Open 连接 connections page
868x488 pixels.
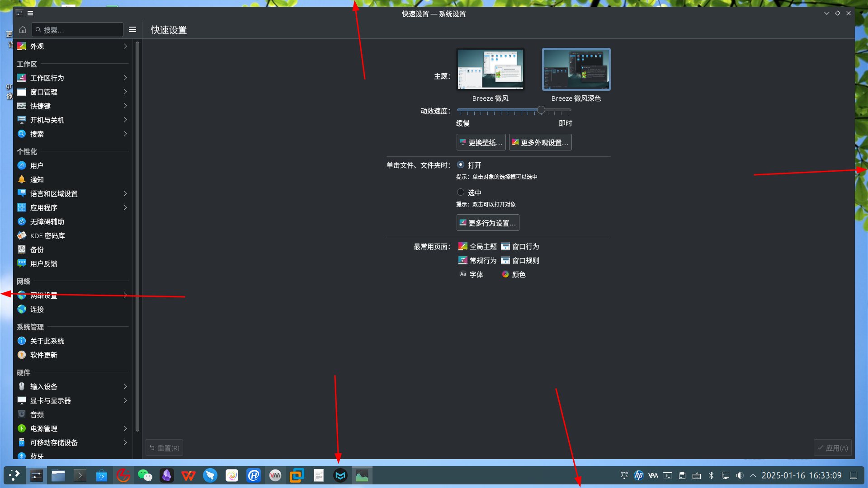(x=73, y=310)
